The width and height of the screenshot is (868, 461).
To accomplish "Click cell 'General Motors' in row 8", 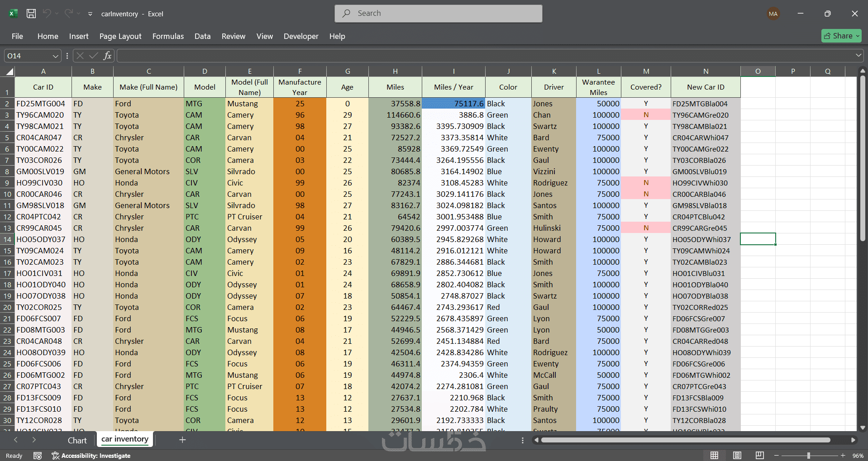I will [148, 171].
